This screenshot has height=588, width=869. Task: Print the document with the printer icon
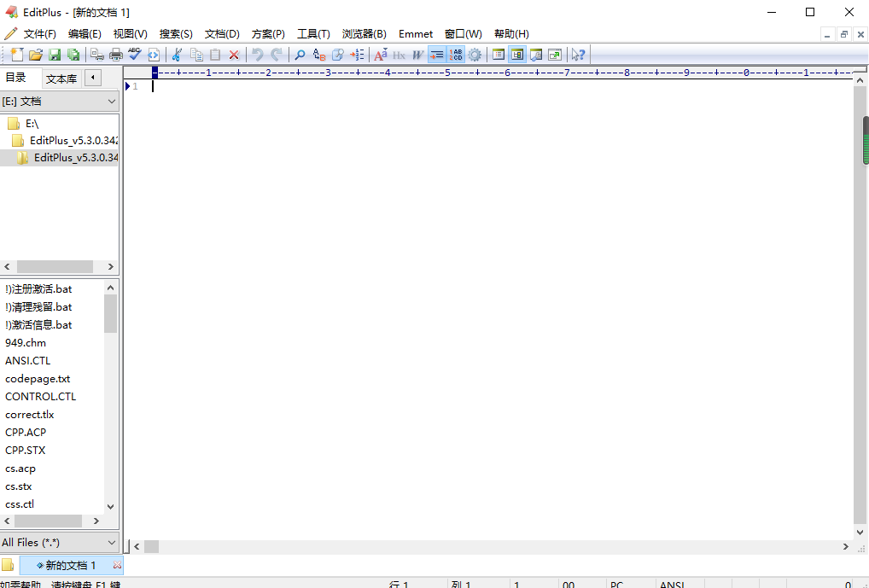pyautogui.click(x=117, y=55)
